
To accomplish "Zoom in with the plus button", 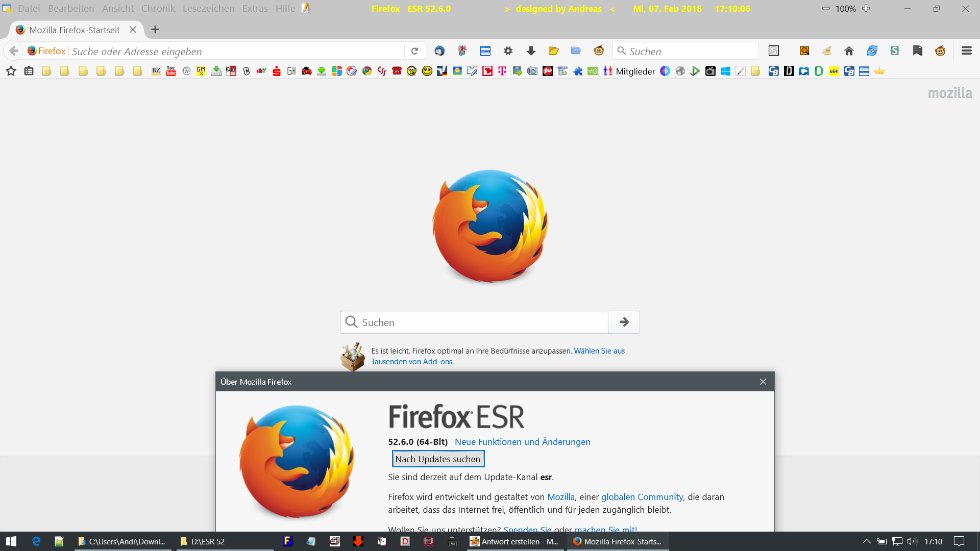I will (x=866, y=9).
